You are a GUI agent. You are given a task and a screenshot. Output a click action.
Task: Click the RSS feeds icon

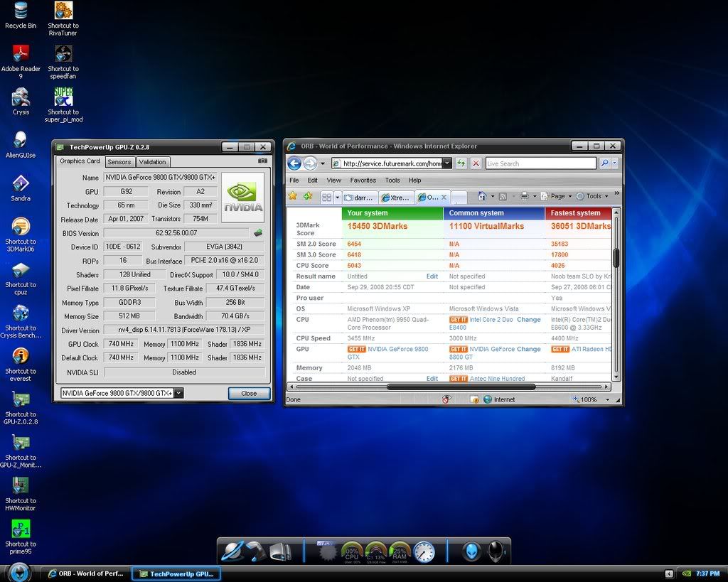(x=503, y=197)
